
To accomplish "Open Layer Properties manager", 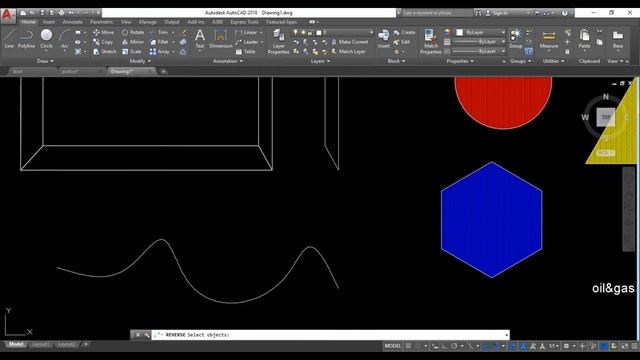I will [278, 41].
